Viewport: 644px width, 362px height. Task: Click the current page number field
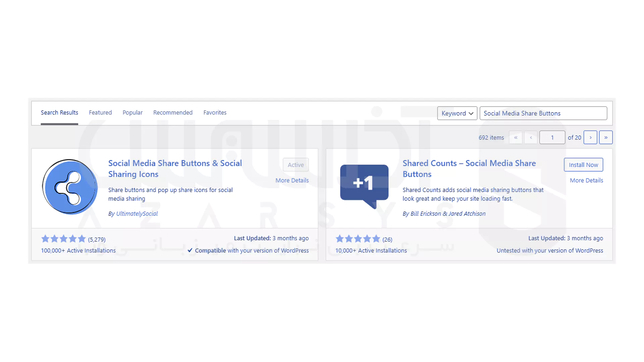[x=552, y=137]
